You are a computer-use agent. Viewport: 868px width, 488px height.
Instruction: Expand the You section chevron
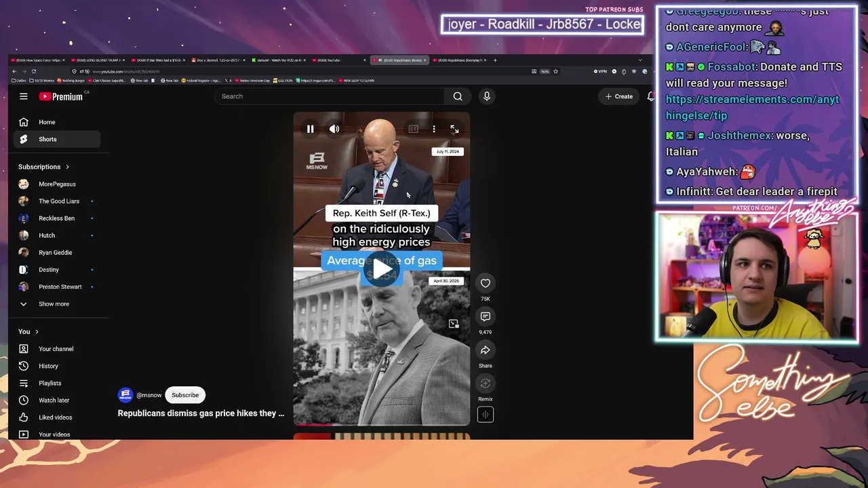coord(37,331)
